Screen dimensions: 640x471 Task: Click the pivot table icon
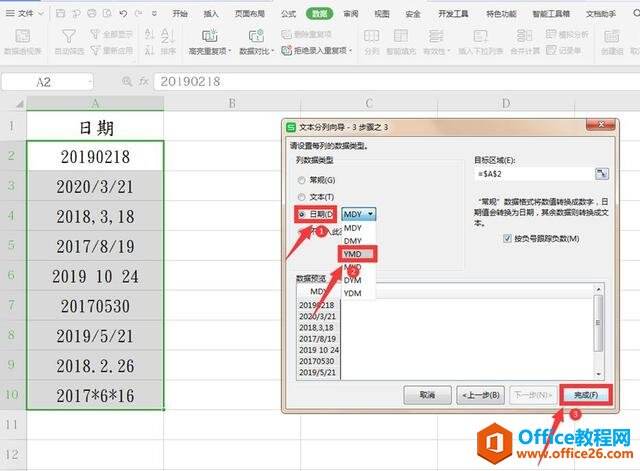click(22, 36)
